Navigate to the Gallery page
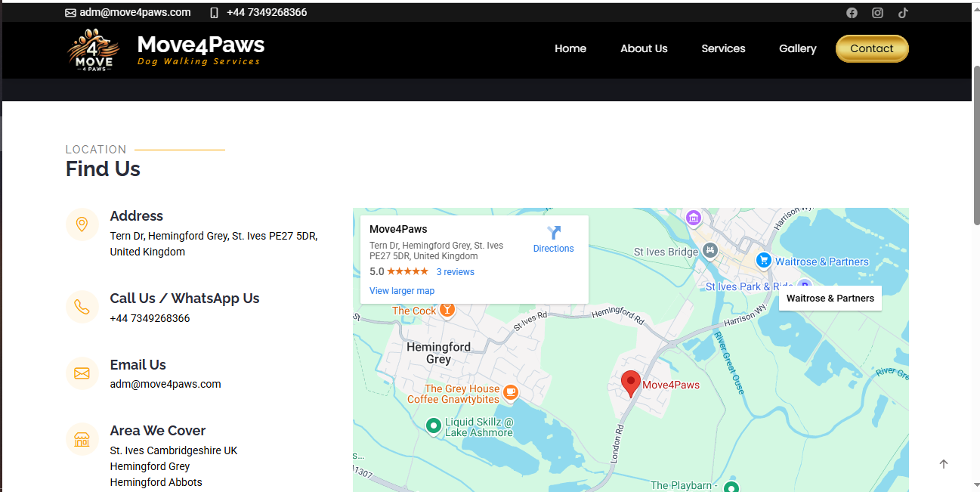 797,48
